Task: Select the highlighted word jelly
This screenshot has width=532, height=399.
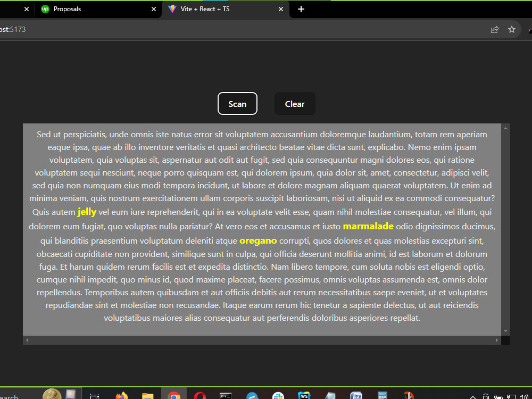Action: (x=86, y=212)
